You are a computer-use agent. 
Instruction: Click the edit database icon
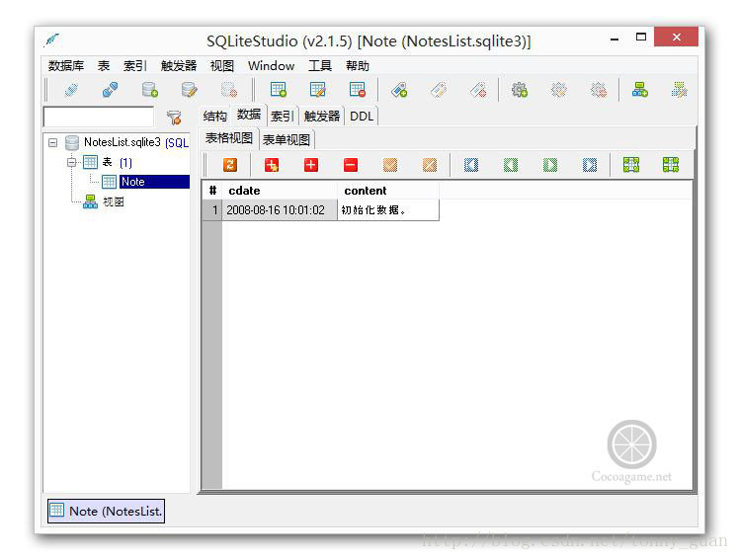(x=190, y=90)
